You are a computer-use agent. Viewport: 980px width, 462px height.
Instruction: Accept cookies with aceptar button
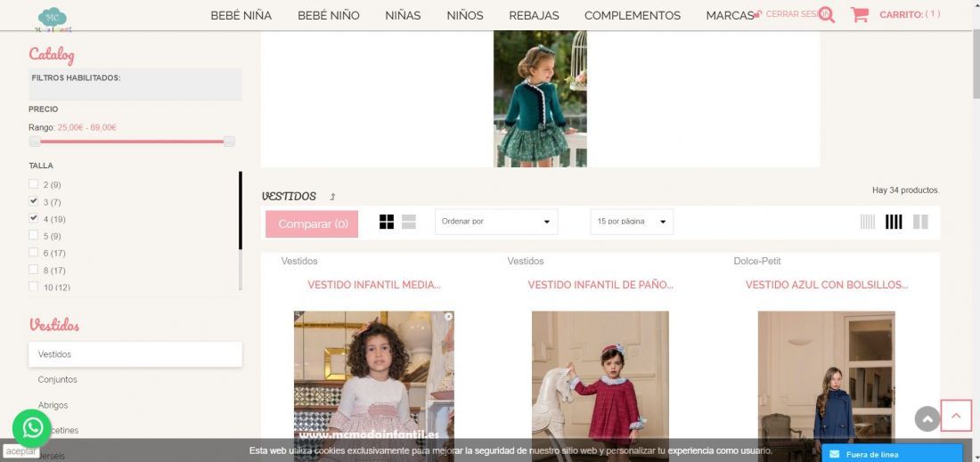(21, 451)
